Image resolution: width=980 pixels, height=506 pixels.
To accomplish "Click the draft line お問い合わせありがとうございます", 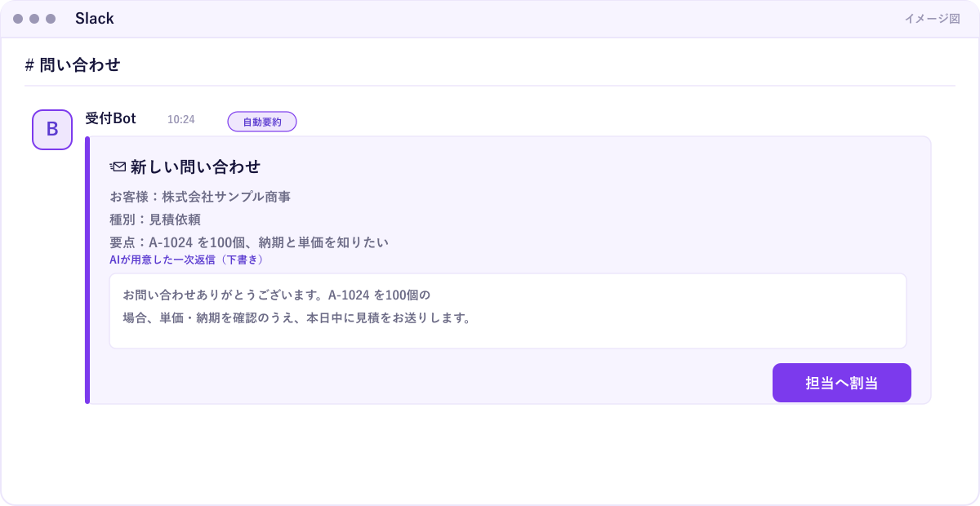I will tap(276, 294).
